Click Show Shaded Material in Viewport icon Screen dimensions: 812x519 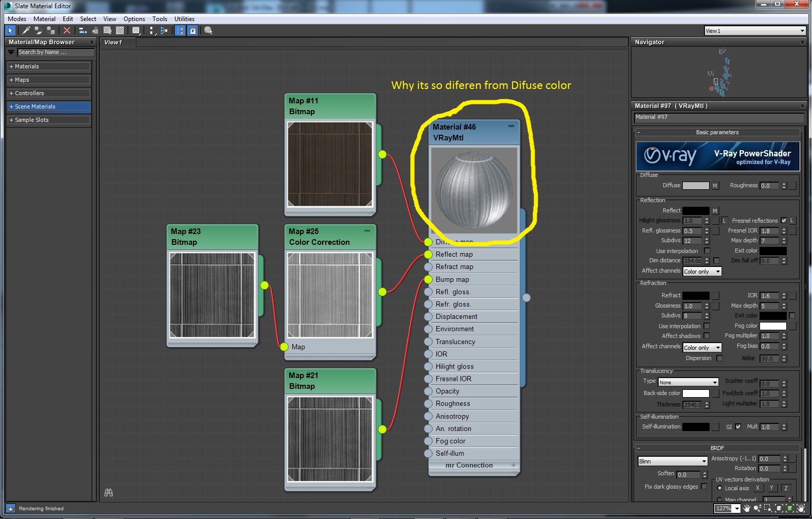(x=108, y=31)
